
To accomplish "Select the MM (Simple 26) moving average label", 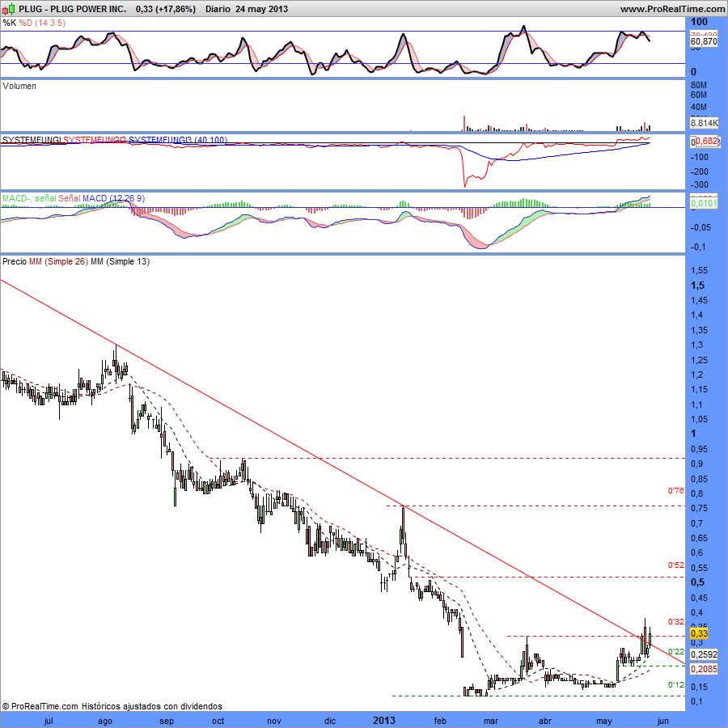I will coord(58,261).
